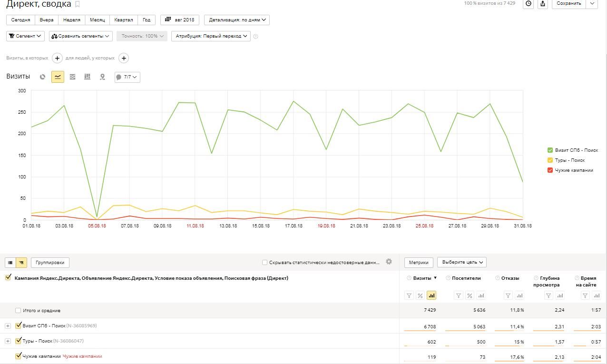Uncheck the Визит СПб - Поиск row
The image size is (607, 364).
tap(19, 326)
